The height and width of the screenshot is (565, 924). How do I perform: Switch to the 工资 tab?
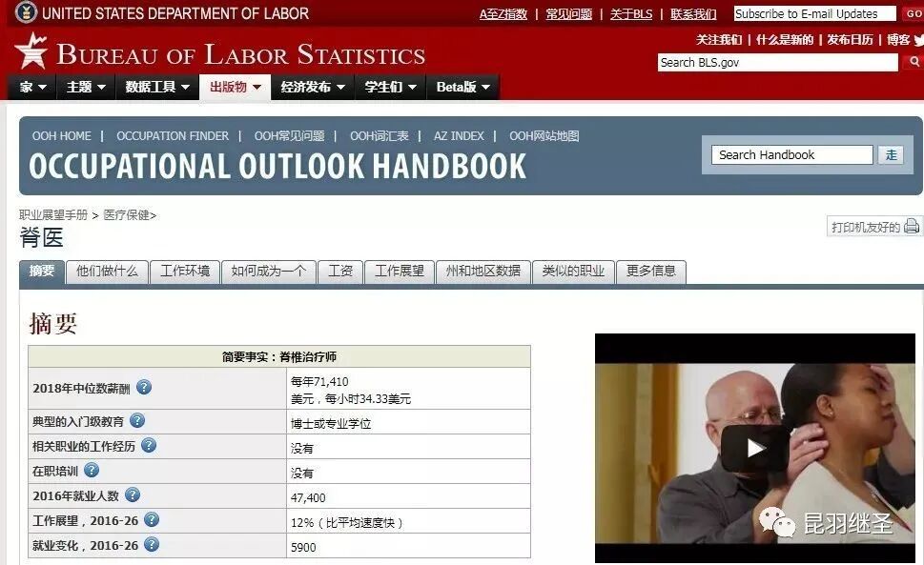coord(340,272)
